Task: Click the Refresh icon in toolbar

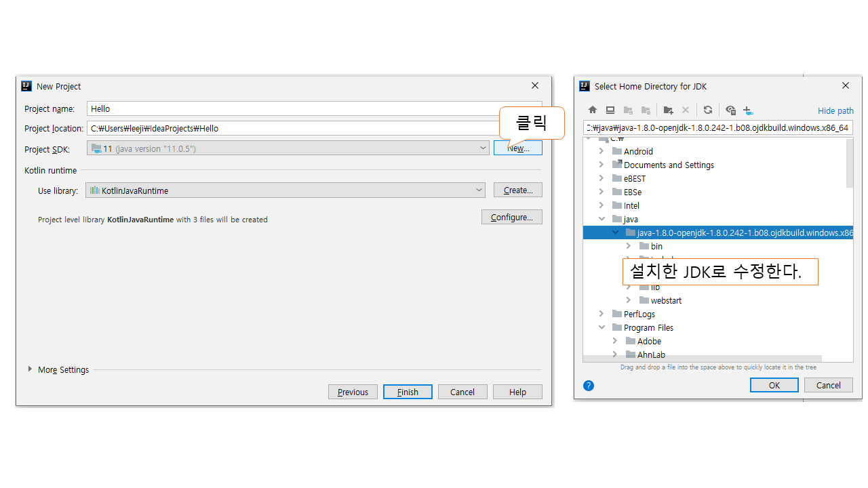Action: (708, 110)
